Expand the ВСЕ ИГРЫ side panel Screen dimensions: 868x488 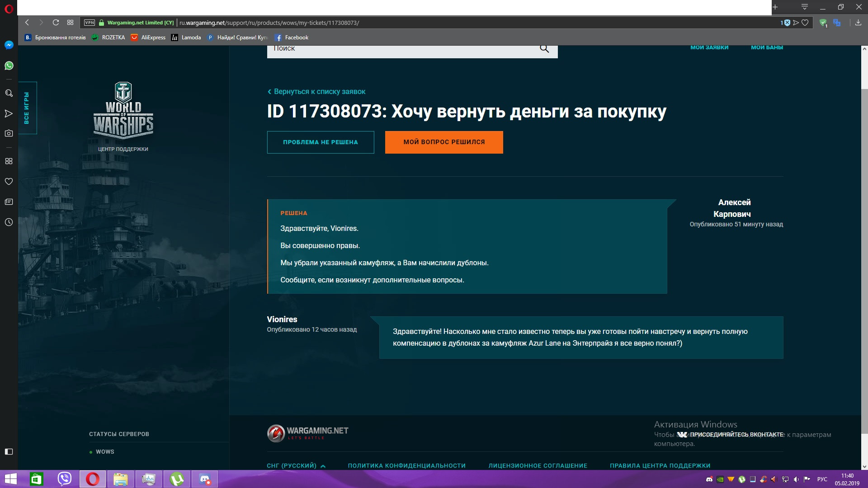coord(27,108)
